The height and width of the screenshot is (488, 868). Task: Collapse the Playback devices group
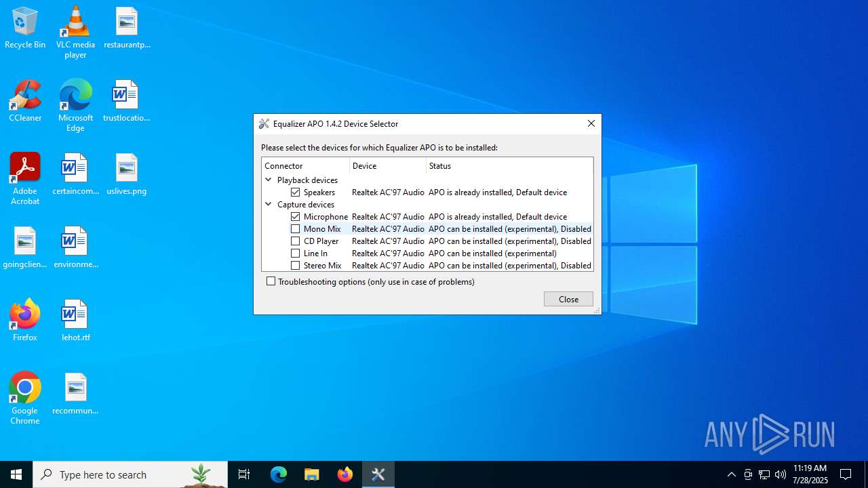[269, 180]
